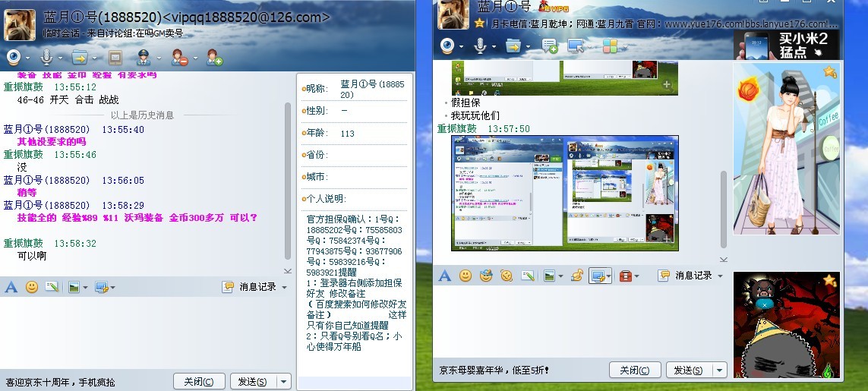Open the screenshot image sent at 13:57:50
Image resolution: width=868 pixels, height=391 pixels.
(565, 193)
